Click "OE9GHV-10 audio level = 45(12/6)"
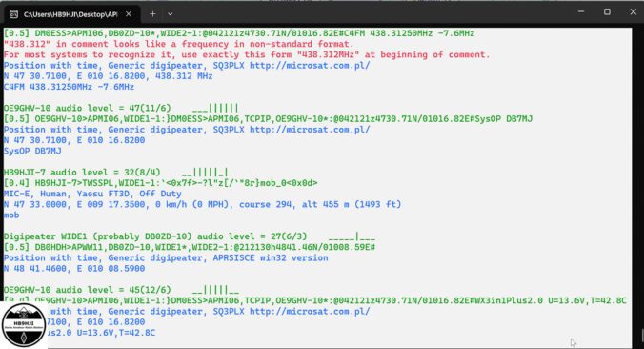 tap(87, 290)
